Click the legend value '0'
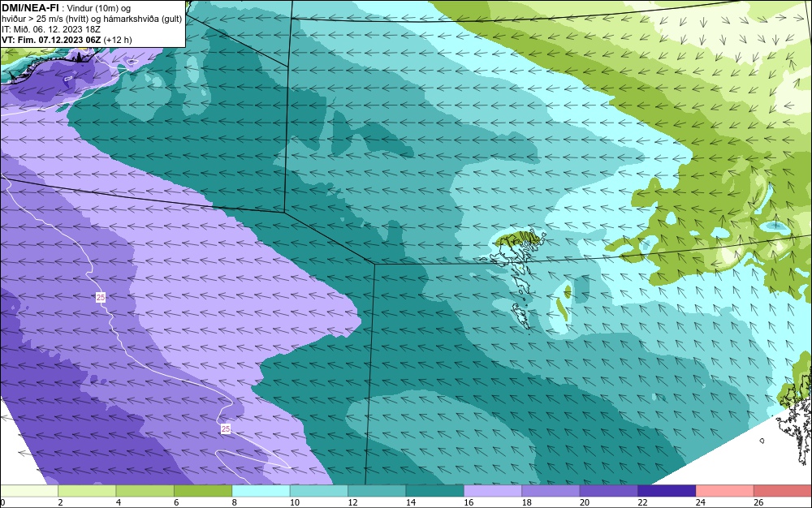 pos(2,502)
